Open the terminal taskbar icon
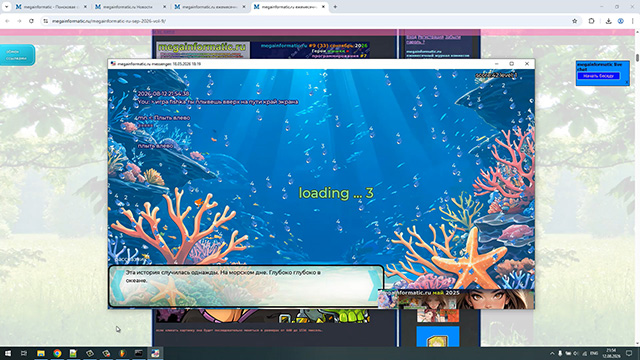The height and width of the screenshot is (360, 640). [139, 353]
